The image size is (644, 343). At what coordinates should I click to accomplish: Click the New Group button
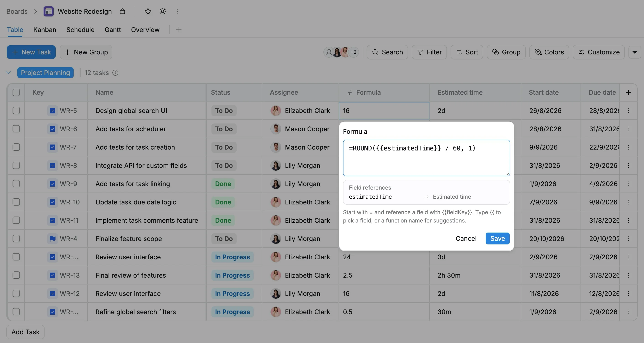click(x=86, y=52)
